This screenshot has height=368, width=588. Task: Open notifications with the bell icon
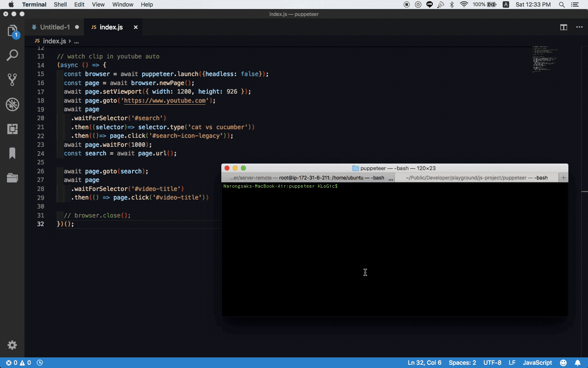click(x=578, y=363)
